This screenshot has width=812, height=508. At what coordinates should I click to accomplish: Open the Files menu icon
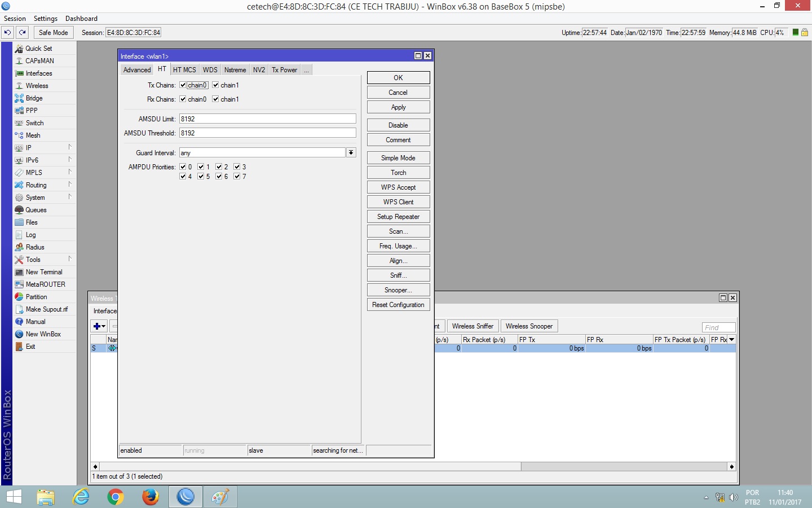[19, 222]
